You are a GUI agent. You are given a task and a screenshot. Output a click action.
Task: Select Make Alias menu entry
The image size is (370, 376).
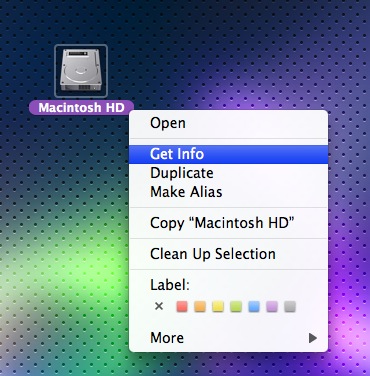(228, 192)
